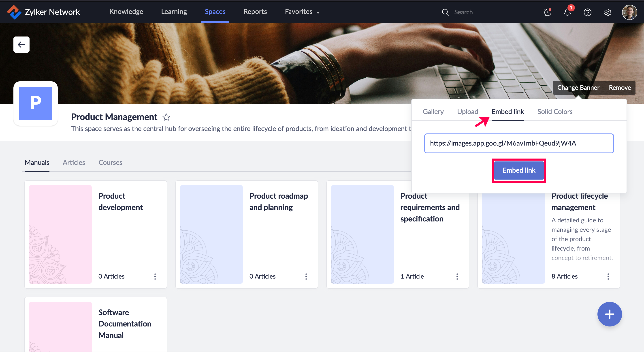Image resolution: width=644 pixels, height=352 pixels.
Task: Select the Embed link tab
Action: 508,112
